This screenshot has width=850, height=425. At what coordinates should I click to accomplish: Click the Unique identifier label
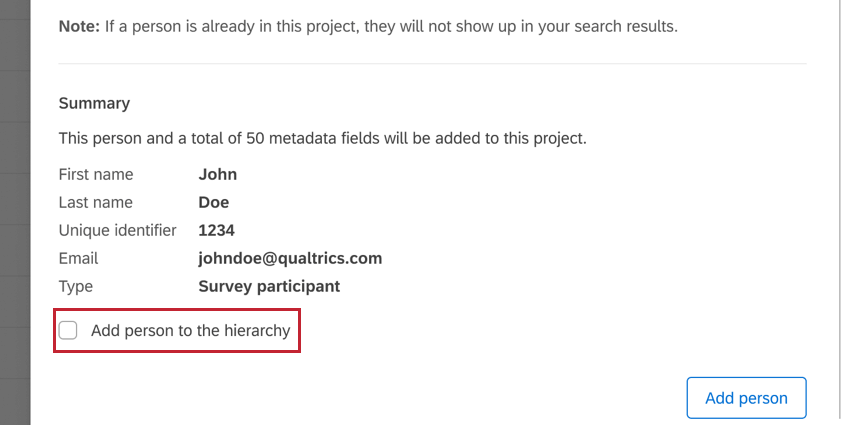117,230
